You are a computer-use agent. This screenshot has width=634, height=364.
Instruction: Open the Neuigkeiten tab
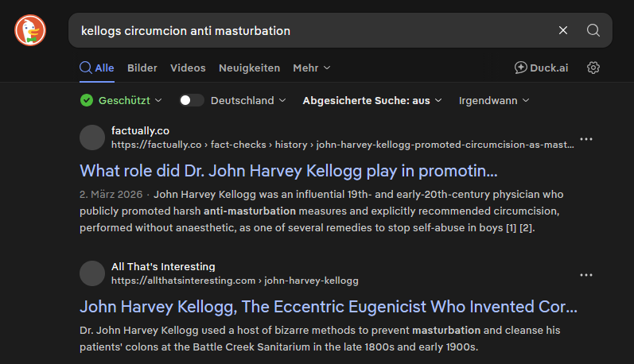click(249, 68)
